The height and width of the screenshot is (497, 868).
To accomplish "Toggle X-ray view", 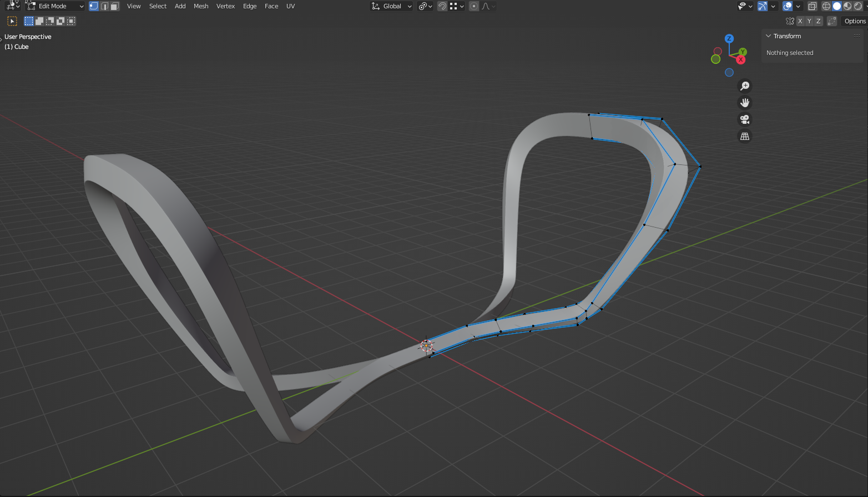I will point(812,6).
